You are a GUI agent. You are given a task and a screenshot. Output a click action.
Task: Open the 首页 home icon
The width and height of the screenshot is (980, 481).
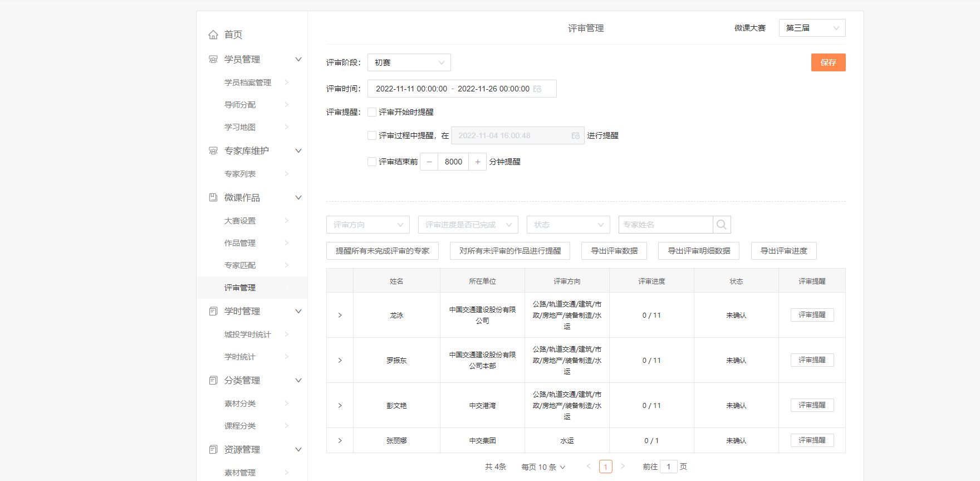(x=213, y=35)
